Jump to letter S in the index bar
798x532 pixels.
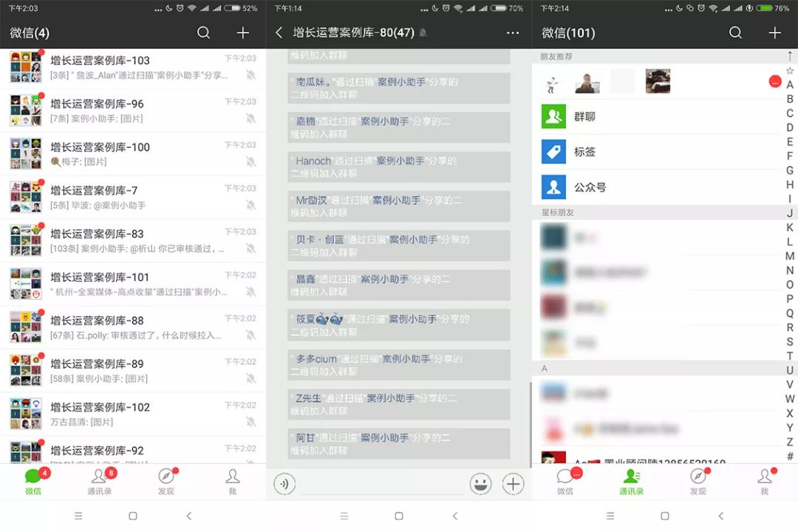(790, 341)
